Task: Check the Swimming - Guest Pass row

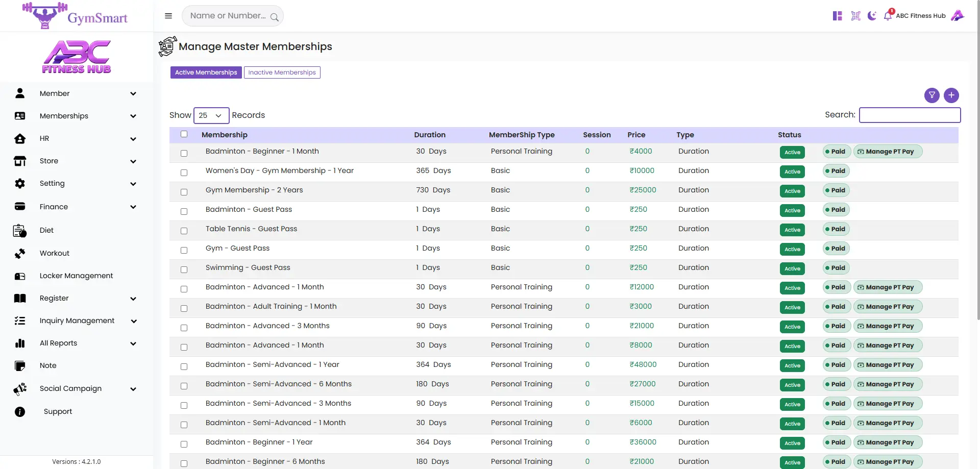Action: point(184,269)
